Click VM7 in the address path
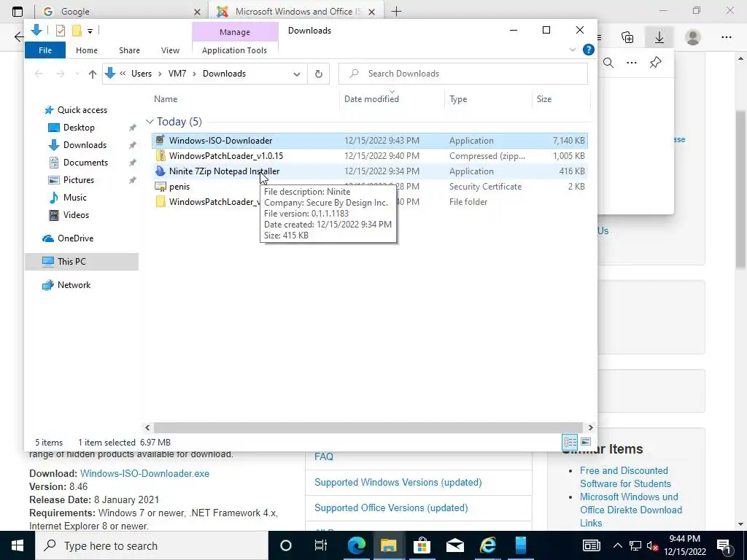The width and height of the screenshot is (747, 560). coord(177,74)
